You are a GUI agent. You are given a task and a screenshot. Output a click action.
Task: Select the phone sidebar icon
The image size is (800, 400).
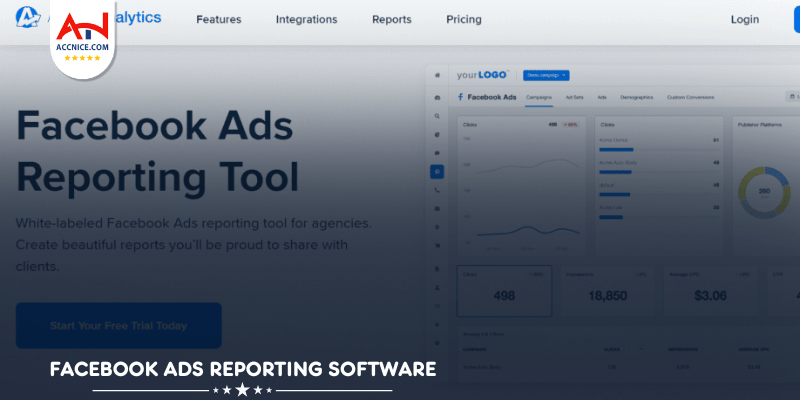[x=437, y=190]
